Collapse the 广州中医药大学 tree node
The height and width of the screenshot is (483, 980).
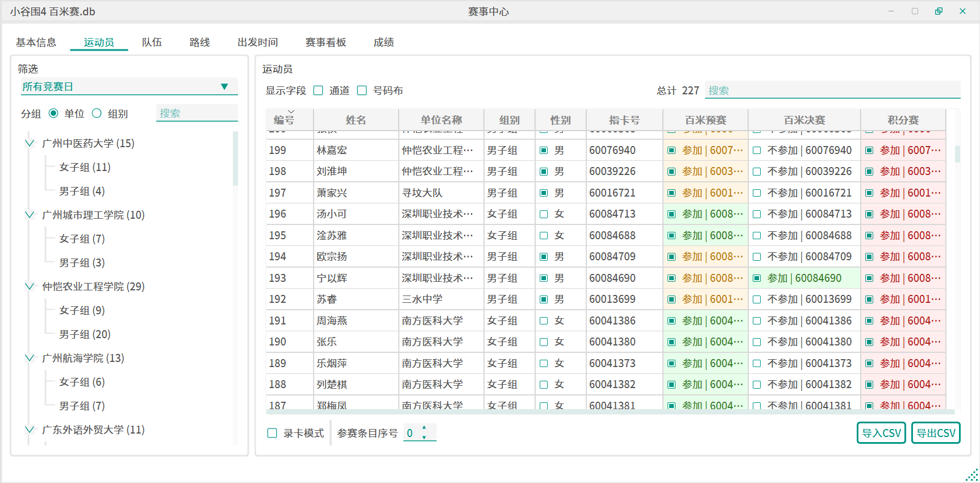click(x=30, y=143)
